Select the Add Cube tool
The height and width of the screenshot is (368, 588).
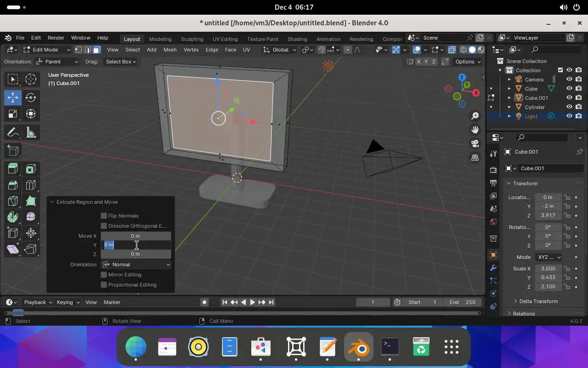coord(13,150)
